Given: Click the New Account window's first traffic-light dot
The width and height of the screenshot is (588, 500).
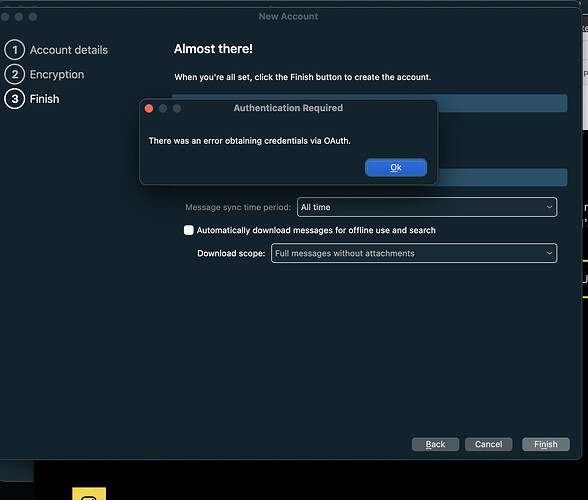Looking at the screenshot, I should tap(5, 17).
